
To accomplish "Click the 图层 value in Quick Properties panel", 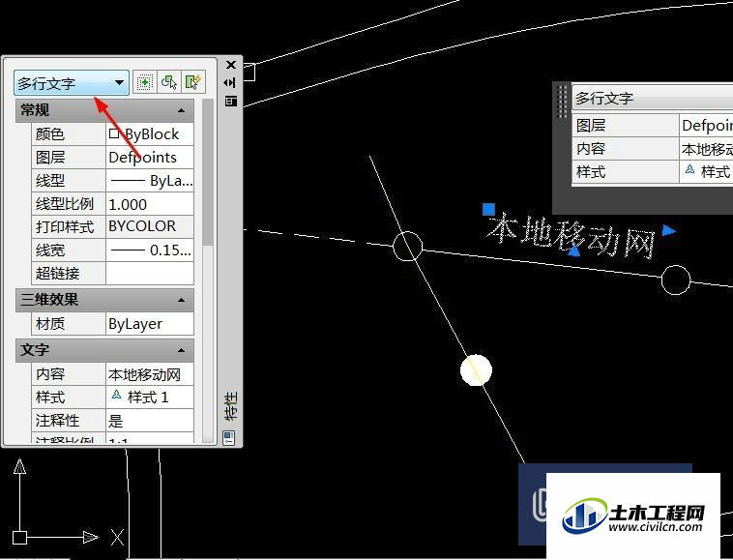I will click(706, 126).
